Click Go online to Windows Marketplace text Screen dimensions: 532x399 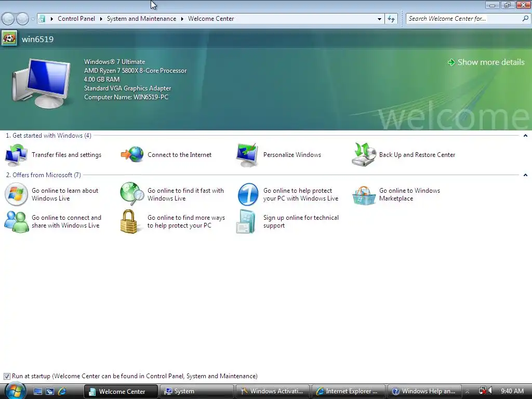(409, 194)
